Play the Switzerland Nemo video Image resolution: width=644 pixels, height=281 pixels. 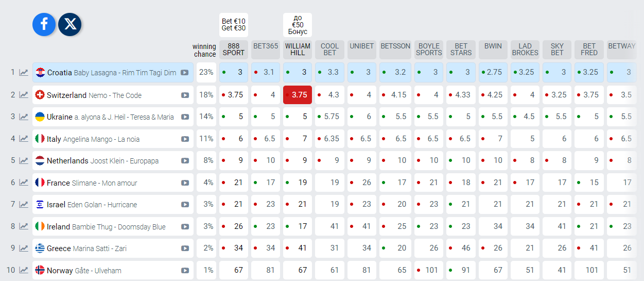pos(185,95)
